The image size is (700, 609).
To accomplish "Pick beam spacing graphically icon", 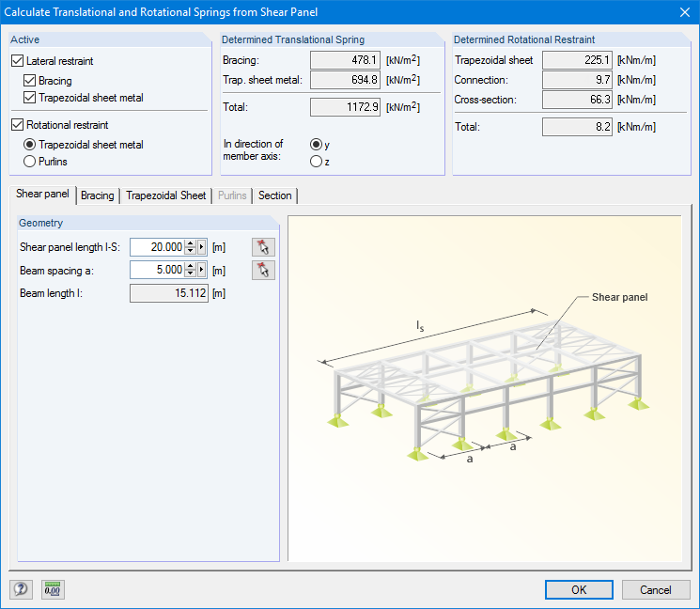I will coord(263,270).
